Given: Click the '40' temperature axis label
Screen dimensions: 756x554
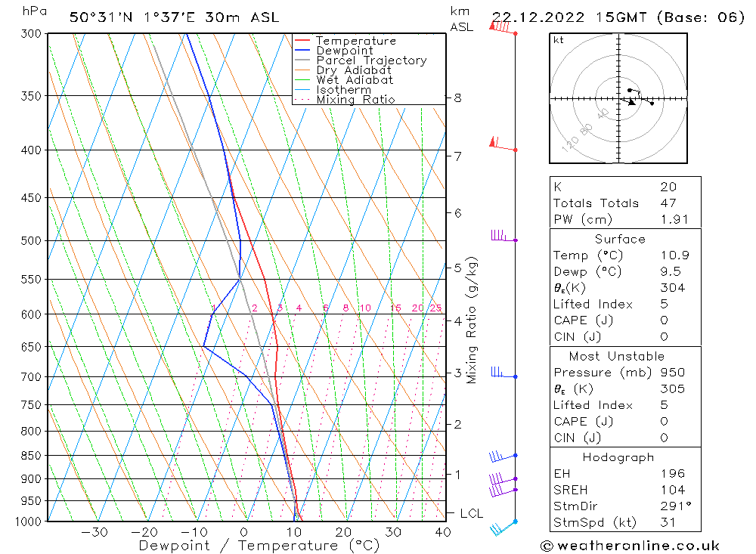Looking at the screenshot, I should tap(442, 532).
